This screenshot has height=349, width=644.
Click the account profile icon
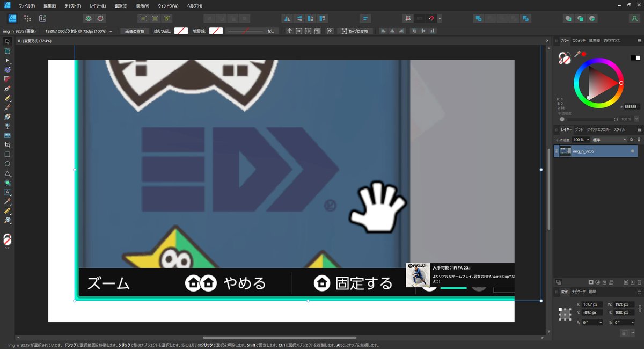click(635, 18)
